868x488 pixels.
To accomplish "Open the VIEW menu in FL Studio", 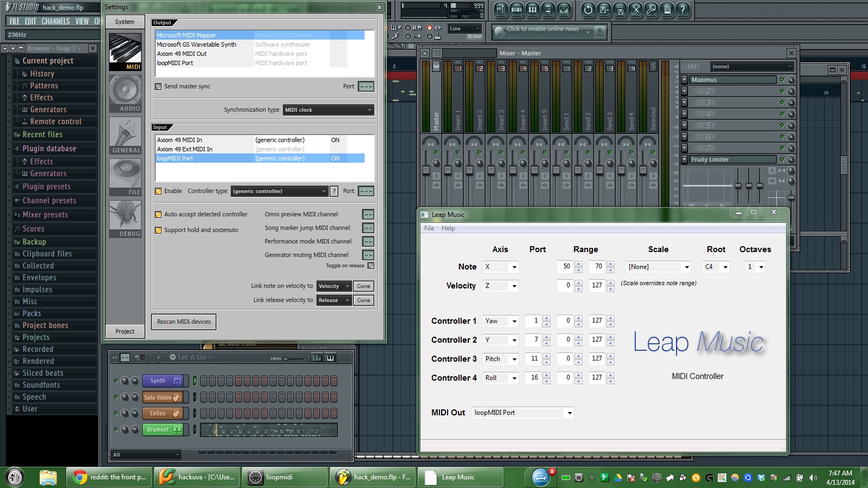I will (x=82, y=21).
